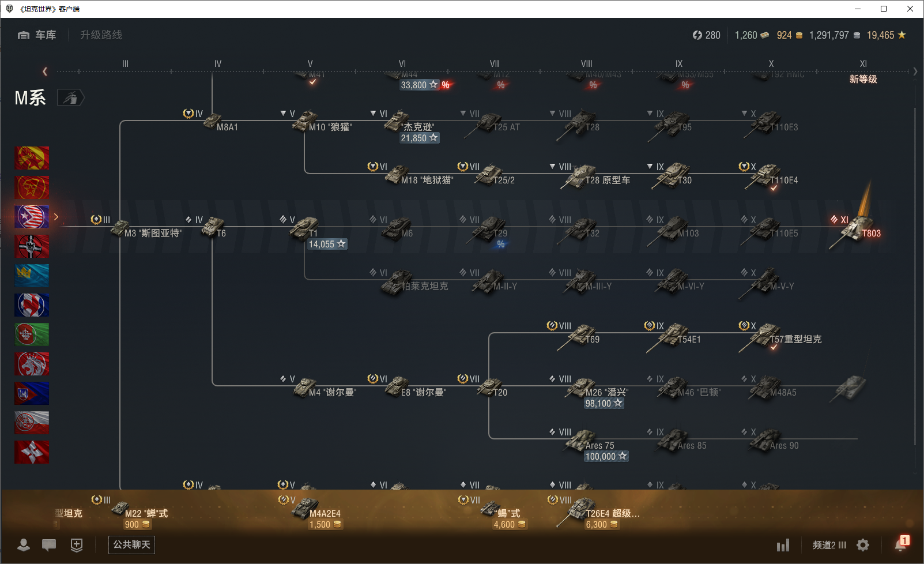The width and height of the screenshot is (924, 564).
Task: Select the white-and-red nation flag
Action: 32,423
